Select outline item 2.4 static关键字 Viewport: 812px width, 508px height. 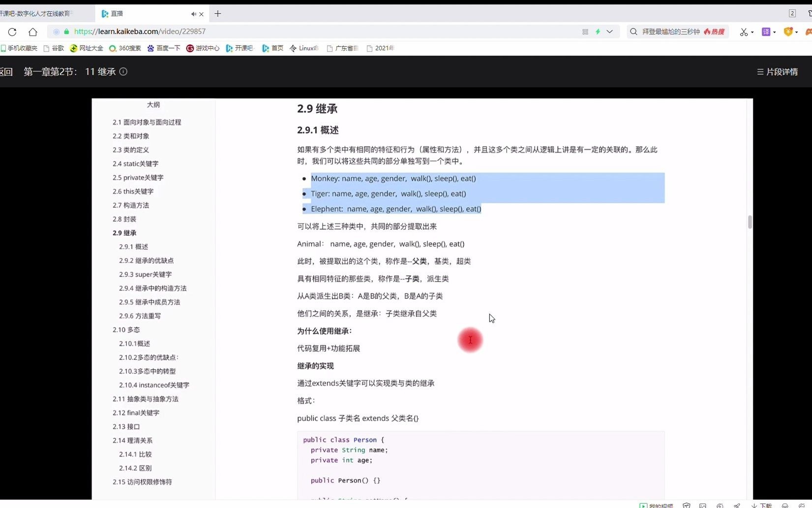[x=135, y=163]
